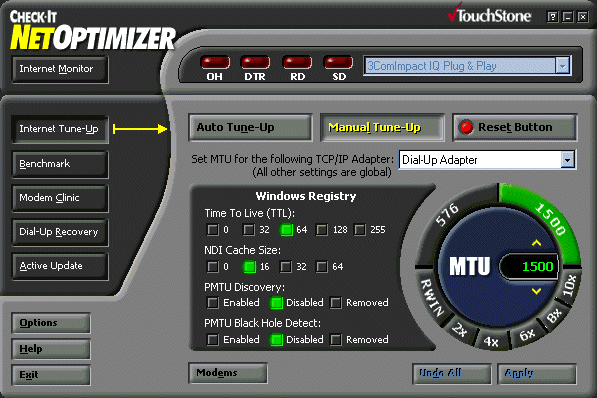Click the RD status LED indicator
597x398 pixels.
(297, 63)
